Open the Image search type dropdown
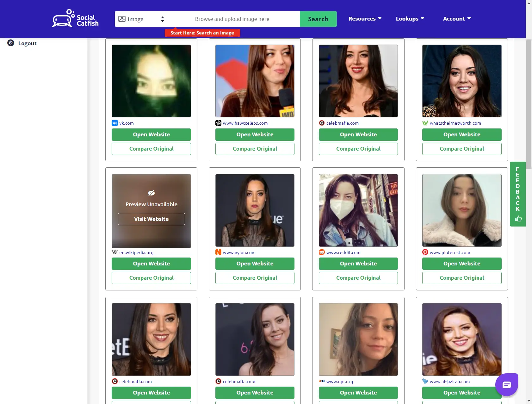 tap(141, 19)
